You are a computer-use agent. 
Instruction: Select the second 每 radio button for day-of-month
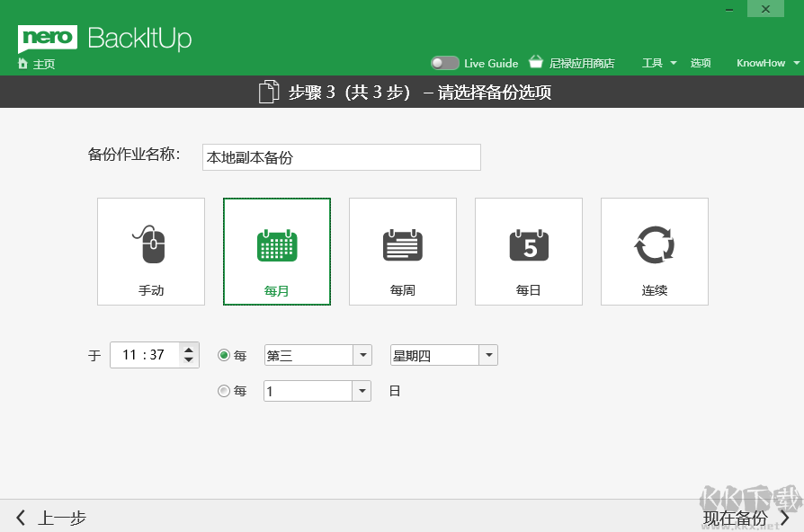(x=222, y=390)
